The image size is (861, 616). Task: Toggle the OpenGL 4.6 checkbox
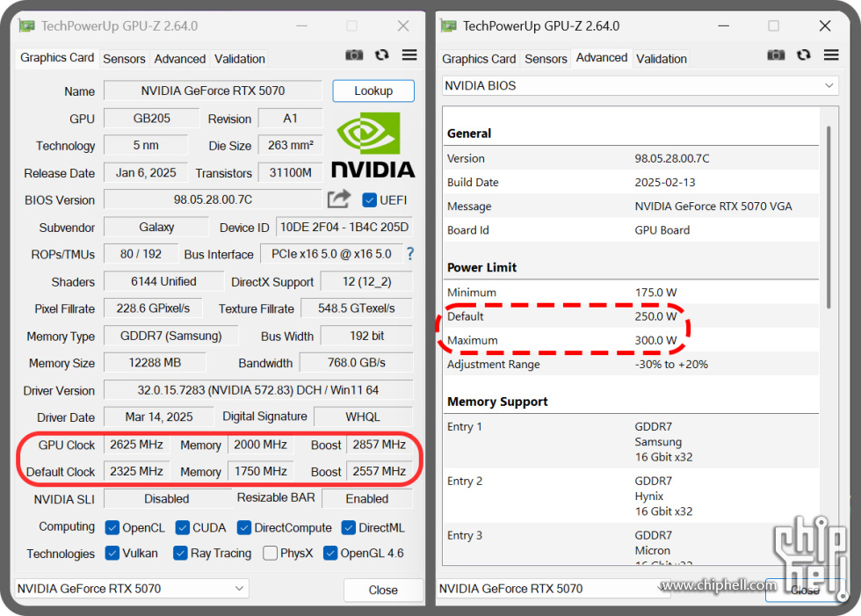pyautogui.click(x=330, y=553)
